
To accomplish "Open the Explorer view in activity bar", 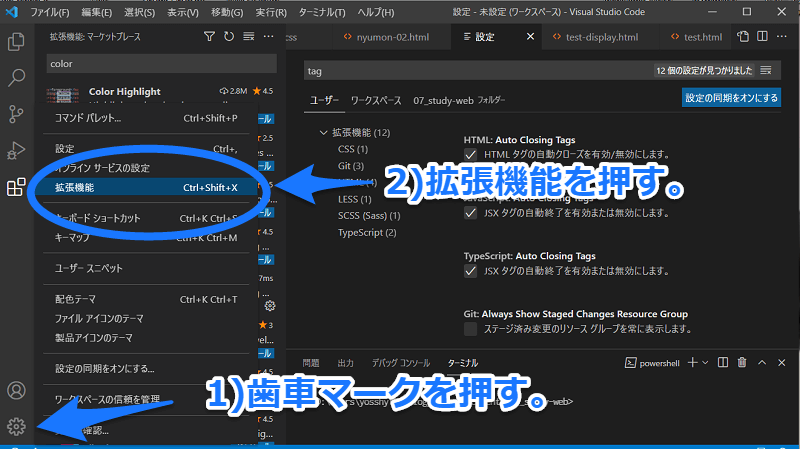I will coord(16,42).
